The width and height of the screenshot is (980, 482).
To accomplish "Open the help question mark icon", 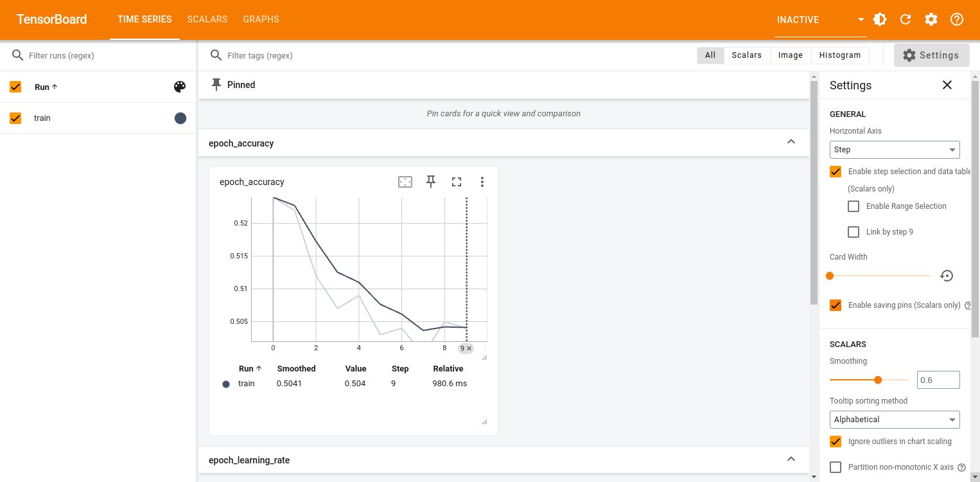I will click(957, 19).
